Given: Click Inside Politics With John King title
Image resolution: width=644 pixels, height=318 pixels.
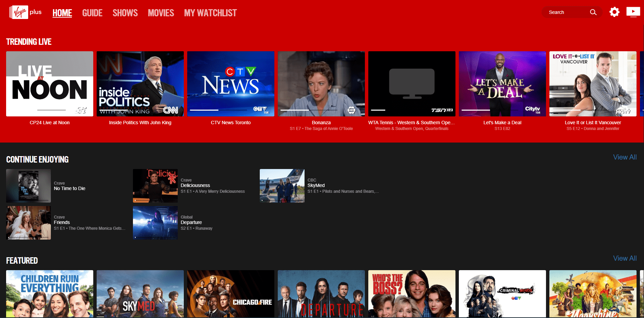Looking at the screenshot, I should coord(140,123).
